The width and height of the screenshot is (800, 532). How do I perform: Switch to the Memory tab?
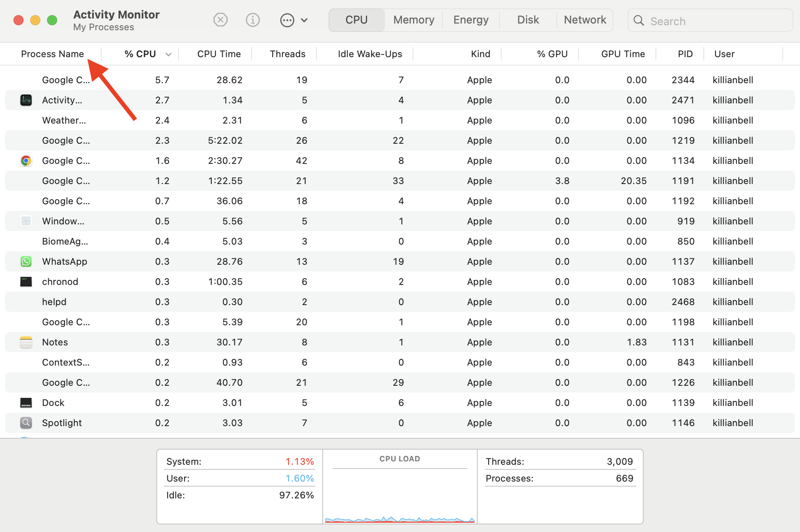click(x=413, y=20)
